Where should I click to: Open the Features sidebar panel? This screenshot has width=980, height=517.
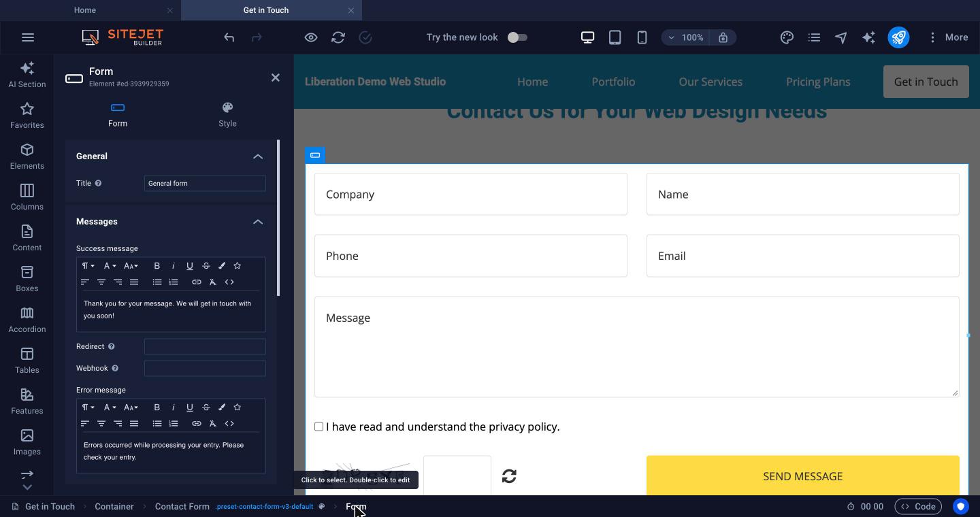(27, 401)
